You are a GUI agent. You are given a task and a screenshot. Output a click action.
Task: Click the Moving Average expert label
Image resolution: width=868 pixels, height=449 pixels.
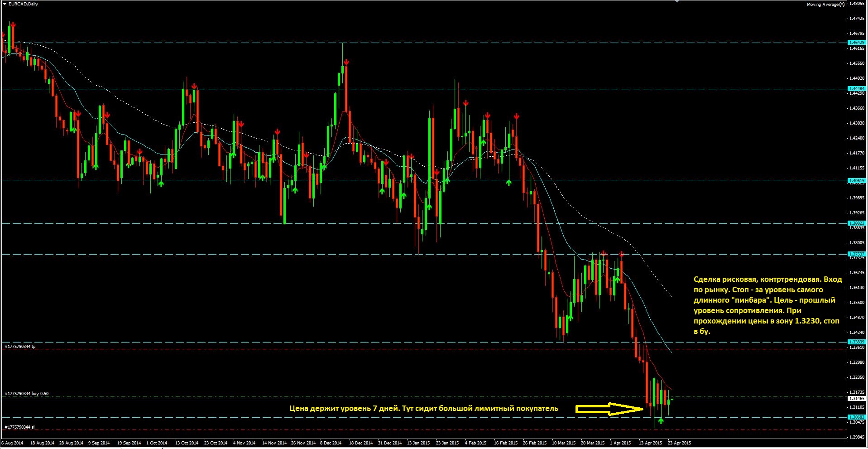[822, 4]
